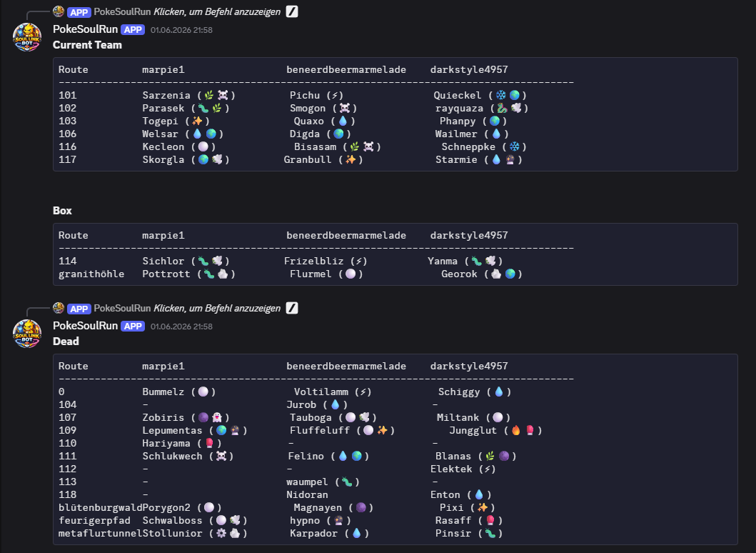Click the globe emoji next to Digda
Viewport: 756px width, 553px height.
click(x=338, y=134)
